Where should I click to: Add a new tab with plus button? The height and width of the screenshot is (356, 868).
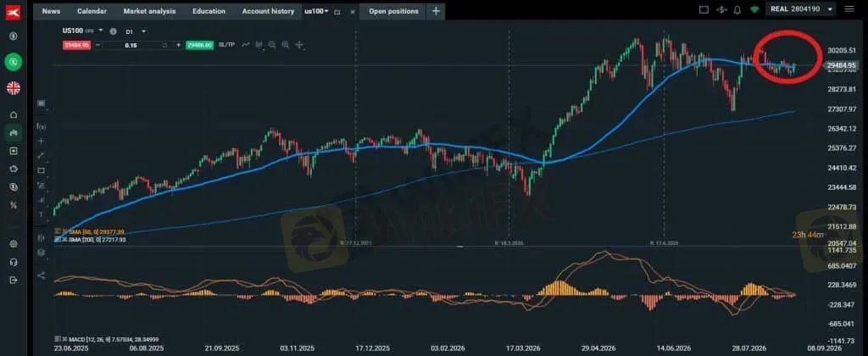click(x=436, y=11)
